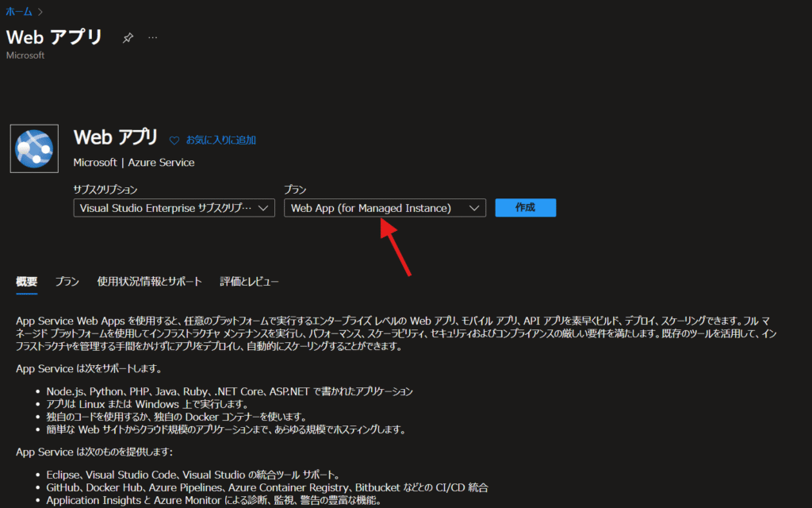The height and width of the screenshot is (508, 812).
Task: Click the Microsoft | Azure Service publisher text
Action: coord(133,162)
